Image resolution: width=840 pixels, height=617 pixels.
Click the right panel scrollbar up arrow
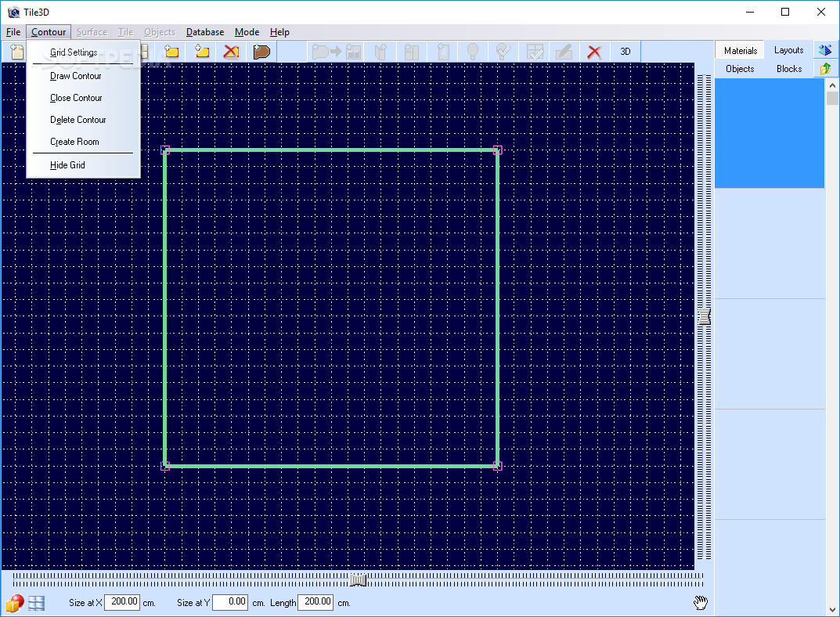pyautogui.click(x=832, y=86)
